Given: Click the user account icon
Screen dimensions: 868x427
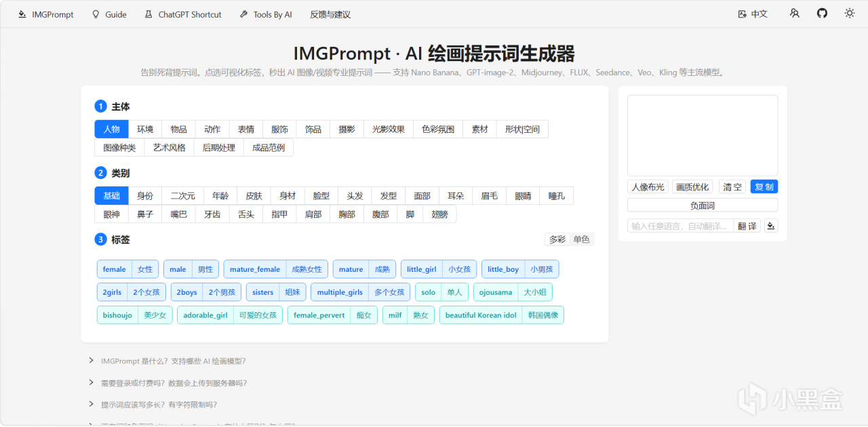Looking at the screenshot, I should [x=795, y=14].
